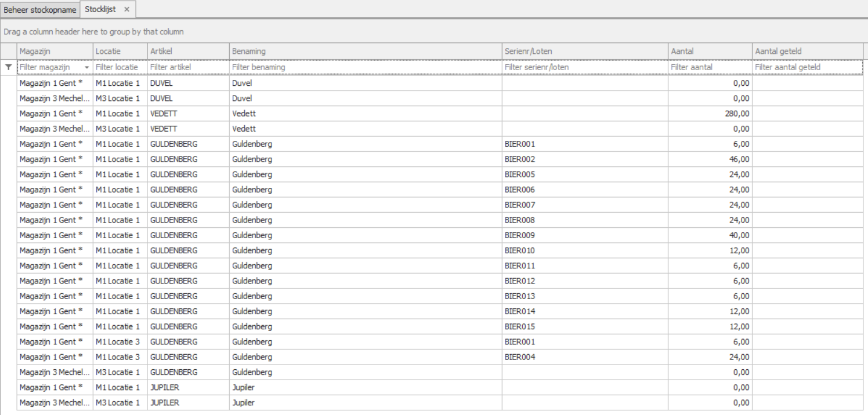Viewport: 868px width, 415px height.
Task: Click the Benaming column header
Action: [x=365, y=52]
